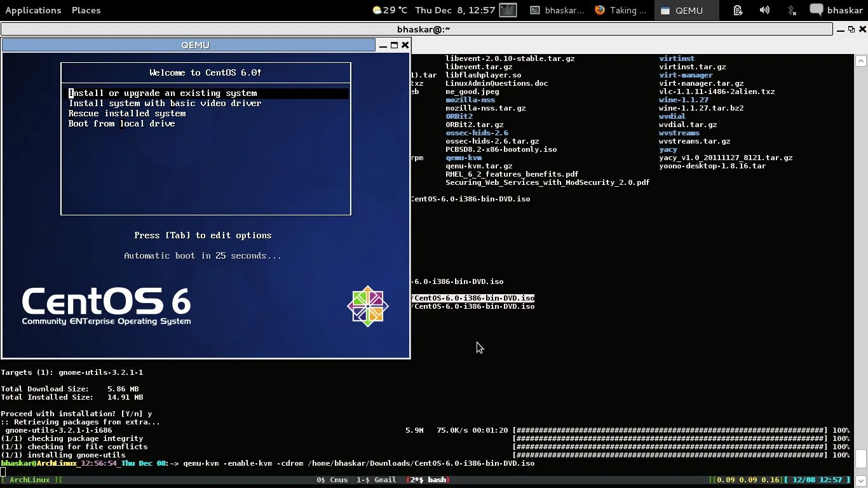Image resolution: width=868 pixels, height=488 pixels.
Task: Choose 'Rescue installed system' boot option
Action: coord(127,113)
